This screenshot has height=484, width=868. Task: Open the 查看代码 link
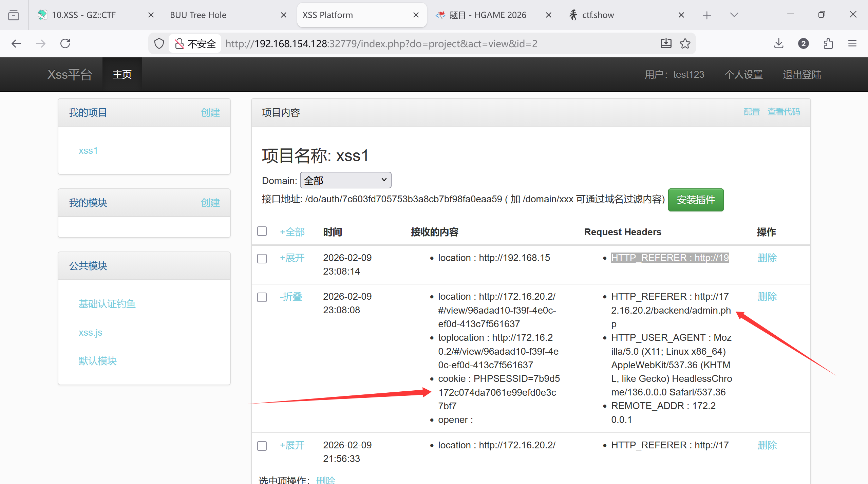point(784,112)
